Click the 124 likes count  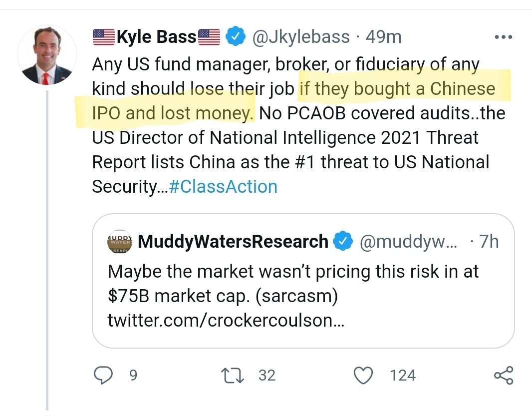point(403,376)
